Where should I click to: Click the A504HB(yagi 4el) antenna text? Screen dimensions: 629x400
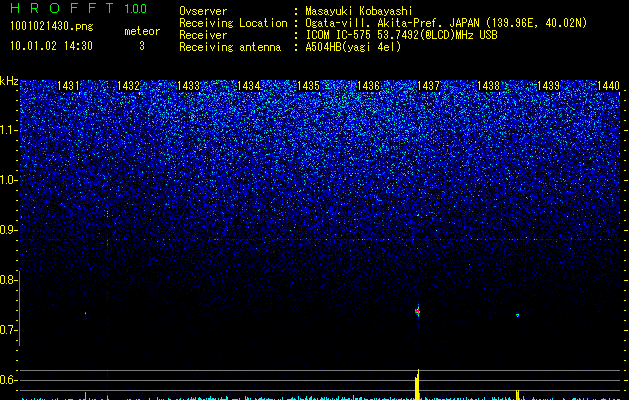click(x=353, y=47)
